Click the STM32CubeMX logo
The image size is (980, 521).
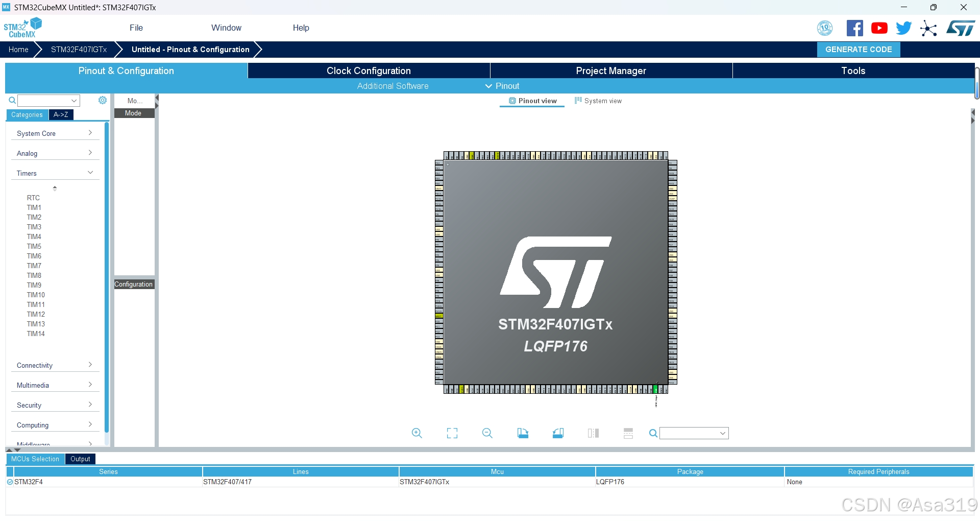tap(22, 28)
